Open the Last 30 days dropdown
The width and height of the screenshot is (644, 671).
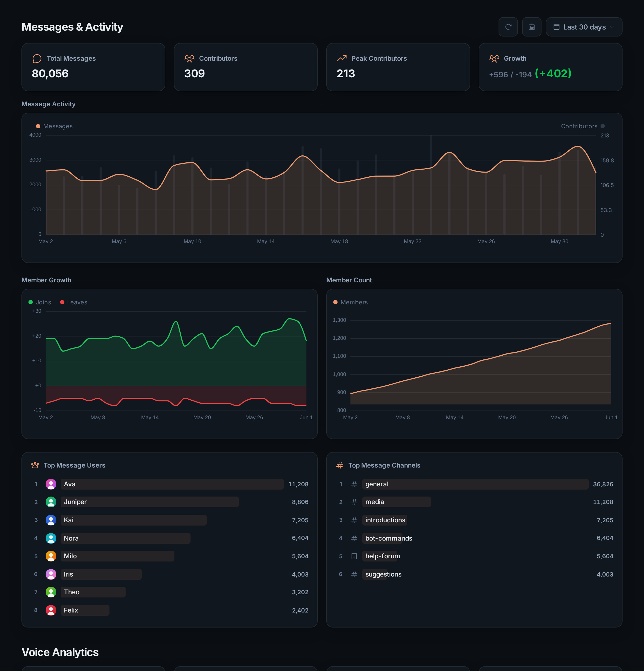pyautogui.click(x=584, y=27)
